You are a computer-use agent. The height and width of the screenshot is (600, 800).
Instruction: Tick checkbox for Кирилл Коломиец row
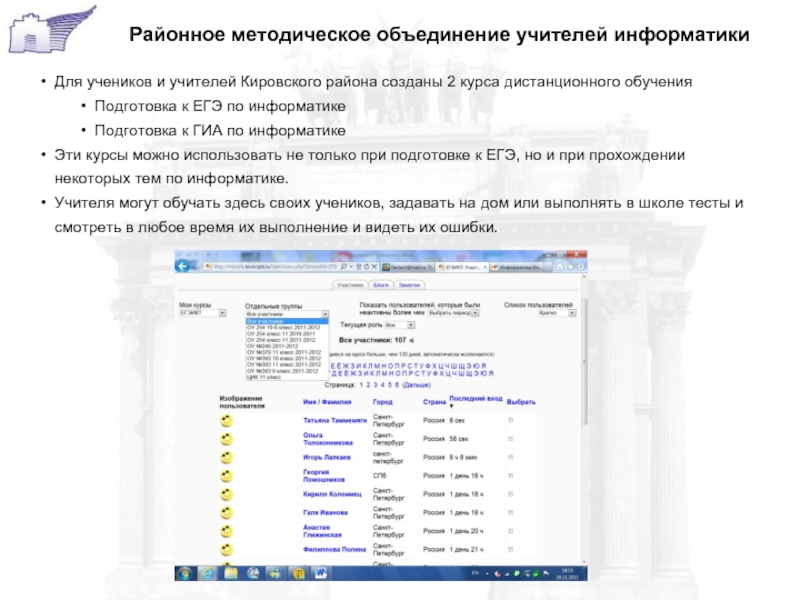[511, 494]
